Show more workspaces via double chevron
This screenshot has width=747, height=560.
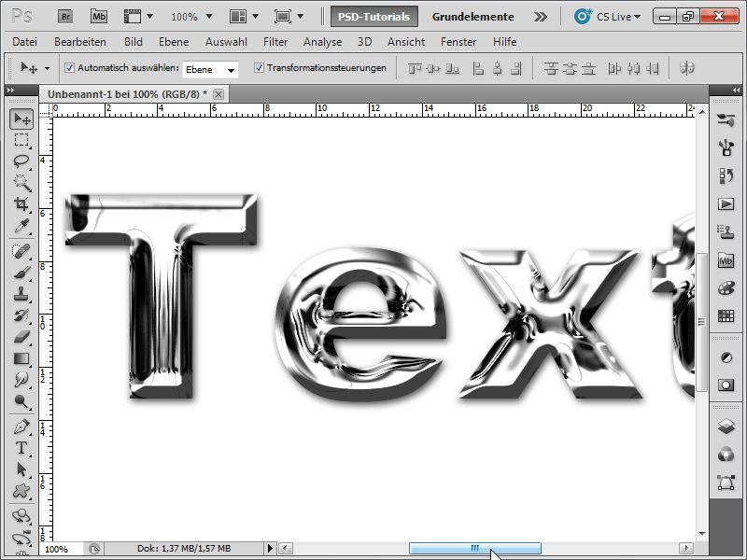coord(541,17)
